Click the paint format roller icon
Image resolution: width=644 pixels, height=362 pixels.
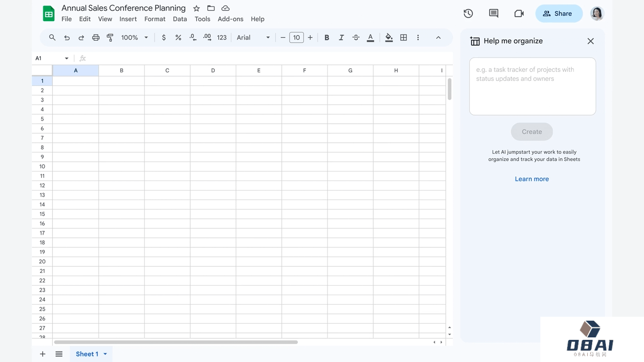pos(110,38)
